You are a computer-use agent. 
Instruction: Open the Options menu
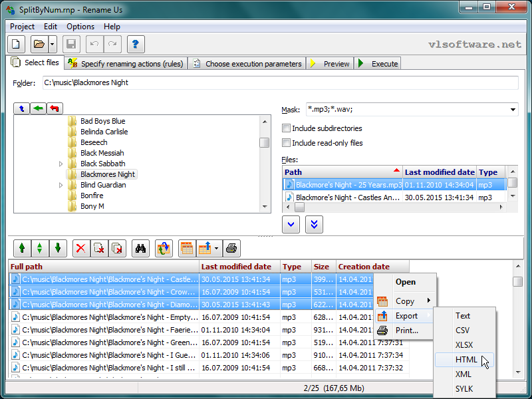pos(80,27)
